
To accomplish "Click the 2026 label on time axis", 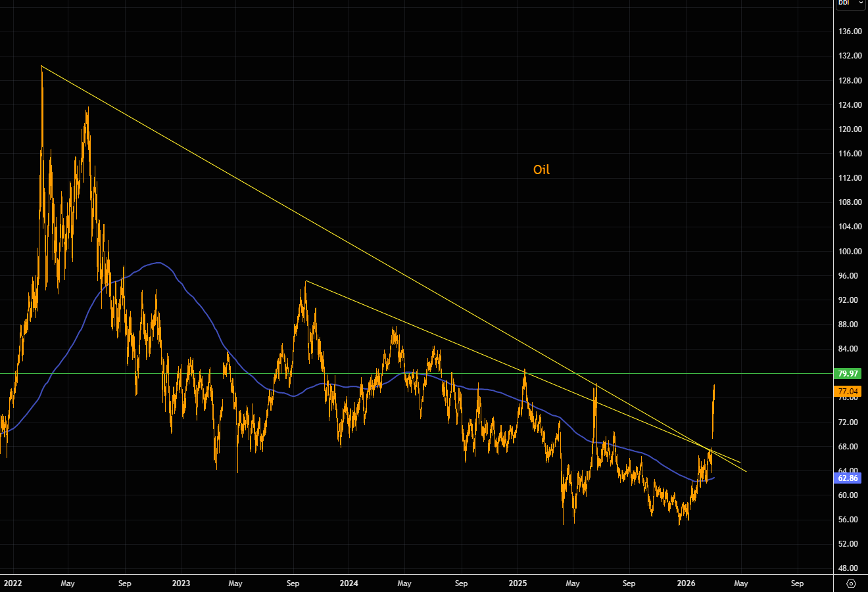I will click(x=686, y=583).
